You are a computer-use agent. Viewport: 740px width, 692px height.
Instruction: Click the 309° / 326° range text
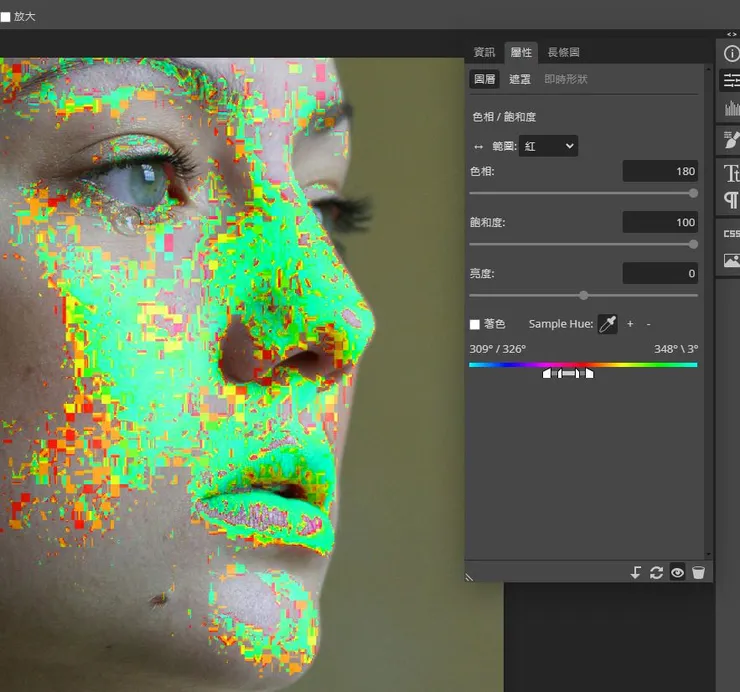click(497, 349)
